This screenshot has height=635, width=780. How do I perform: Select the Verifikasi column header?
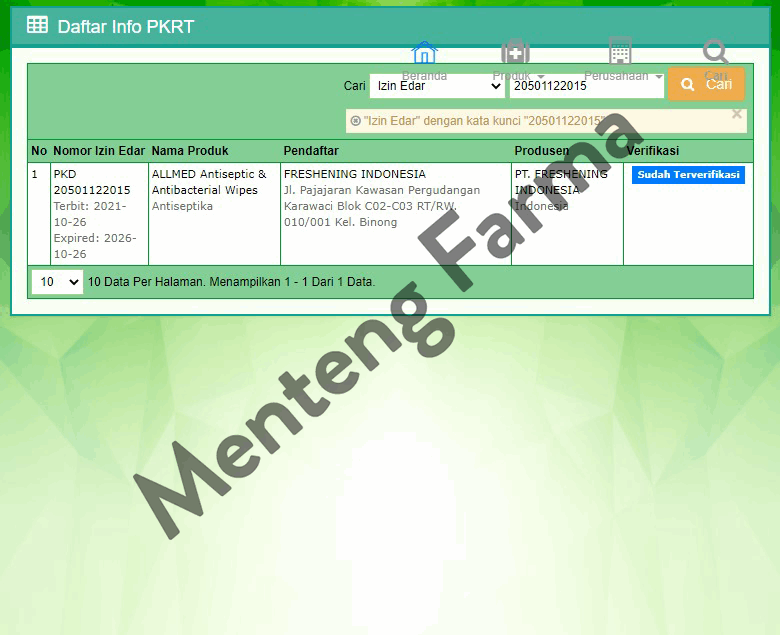pyautogui.click(x=653, y=151)
